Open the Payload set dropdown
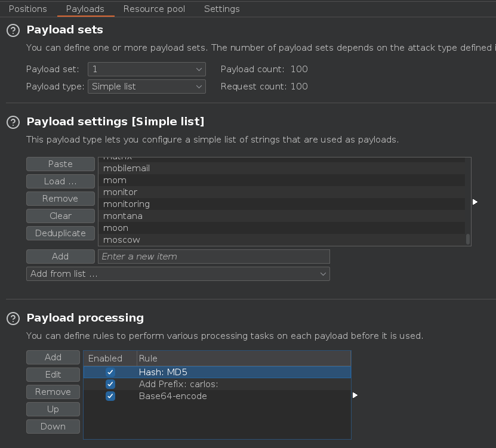Viewport: 496px width, 448px height. [x=146, y=69]
